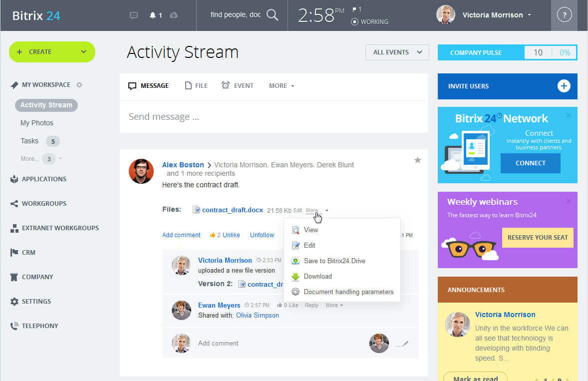Click Unfollow on the post
Viewport: 588px width, 381px height.
pos(262,235)
